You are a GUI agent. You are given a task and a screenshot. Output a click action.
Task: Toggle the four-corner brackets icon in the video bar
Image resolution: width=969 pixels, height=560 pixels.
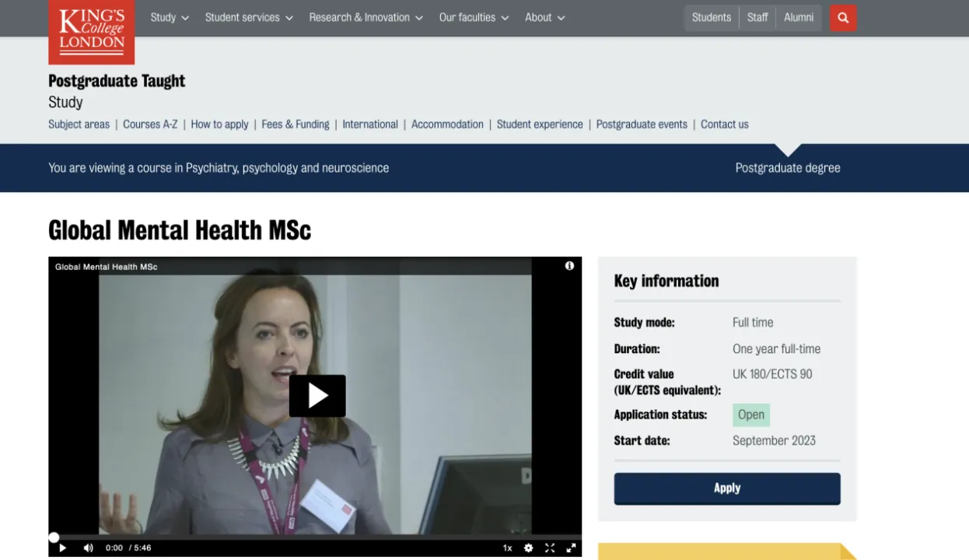pyautogui.click(x=550, y=548)
